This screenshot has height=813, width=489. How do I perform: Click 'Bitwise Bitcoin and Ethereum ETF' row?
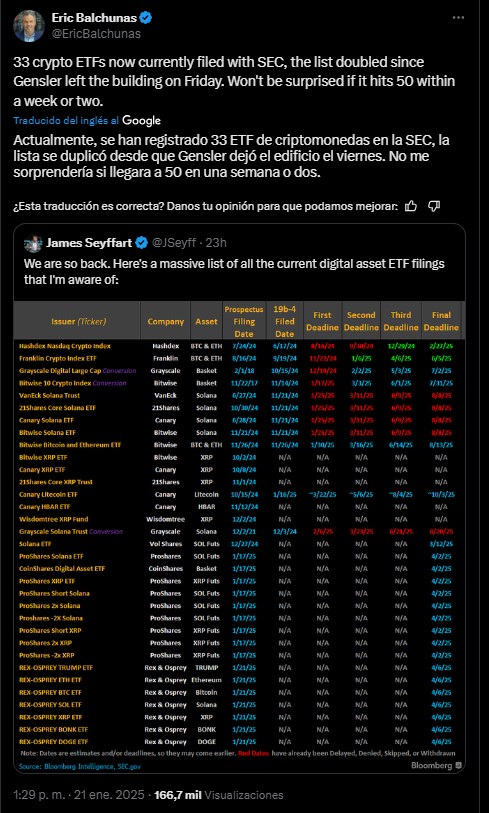click(239, 445)
